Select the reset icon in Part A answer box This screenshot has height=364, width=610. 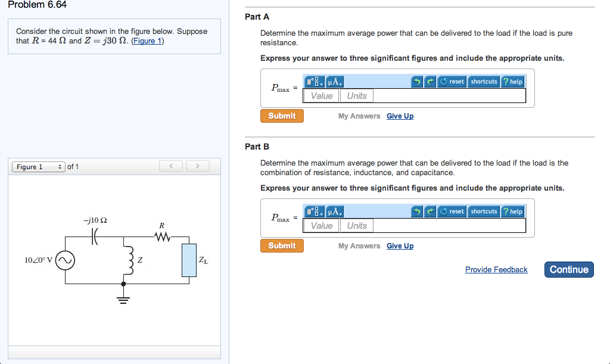click(x=443, y=82)
